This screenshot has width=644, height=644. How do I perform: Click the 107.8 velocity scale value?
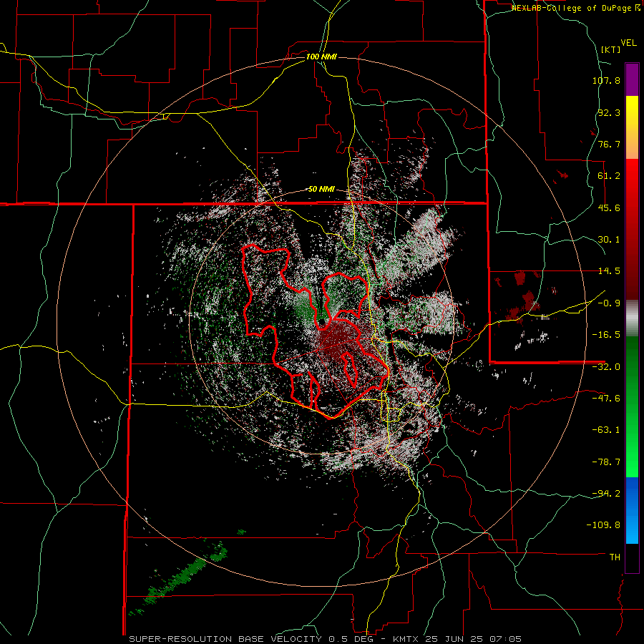pyautogui.click(x=606, y=80)
